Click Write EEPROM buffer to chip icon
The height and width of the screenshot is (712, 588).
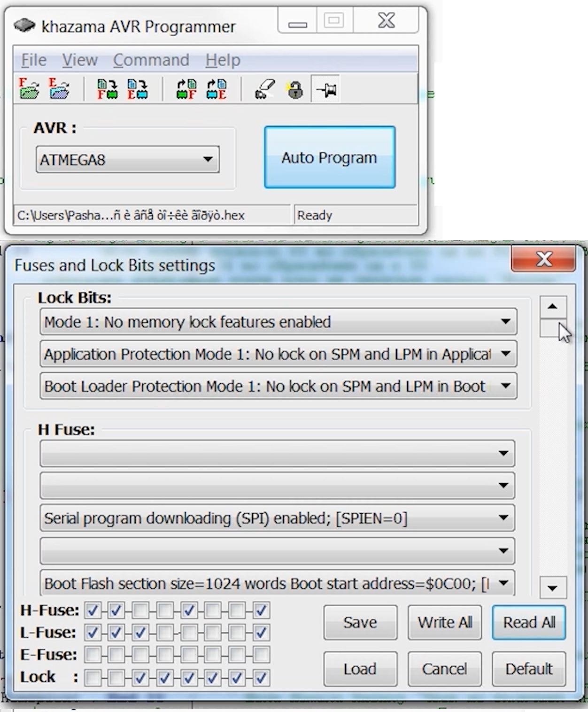coord(138,89)
